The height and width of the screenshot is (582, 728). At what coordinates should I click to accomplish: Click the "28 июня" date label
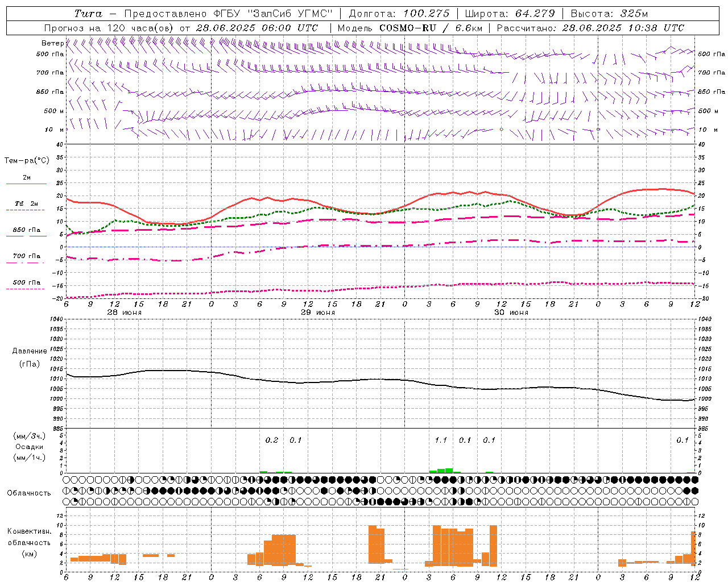(125, 313)
